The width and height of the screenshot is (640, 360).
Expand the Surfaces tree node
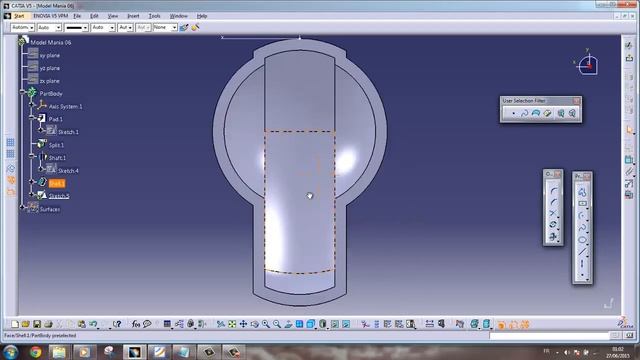22,207
